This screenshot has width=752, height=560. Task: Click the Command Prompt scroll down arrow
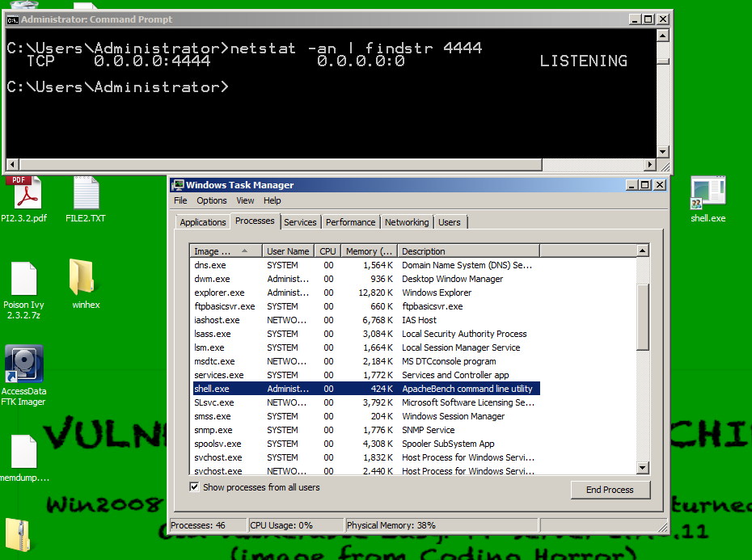(663, 151)
